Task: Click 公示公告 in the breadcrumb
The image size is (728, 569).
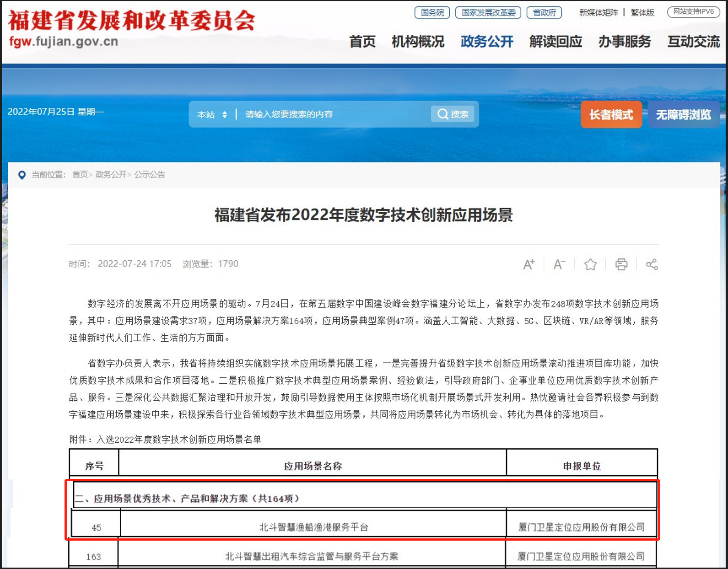Action: pos(150,175)
